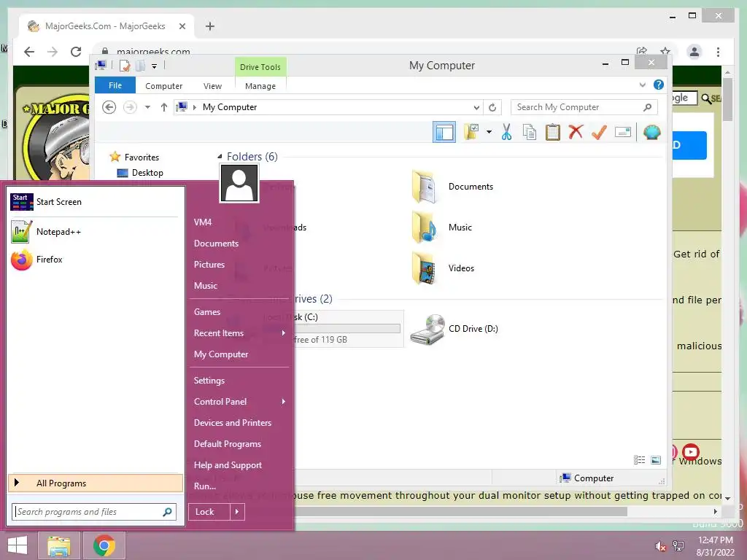Click the Lock button

pyautogui.click(x=209, y=512)
